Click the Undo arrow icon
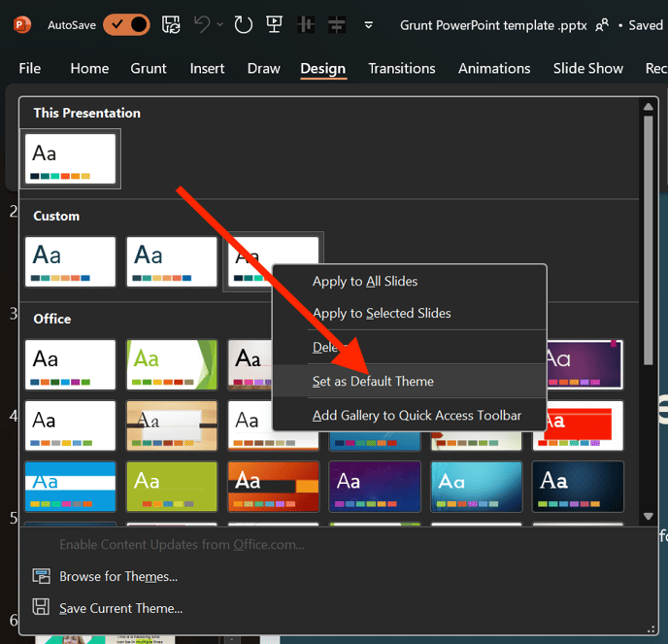Screen dimensions: 668x644 coord(201,24)
